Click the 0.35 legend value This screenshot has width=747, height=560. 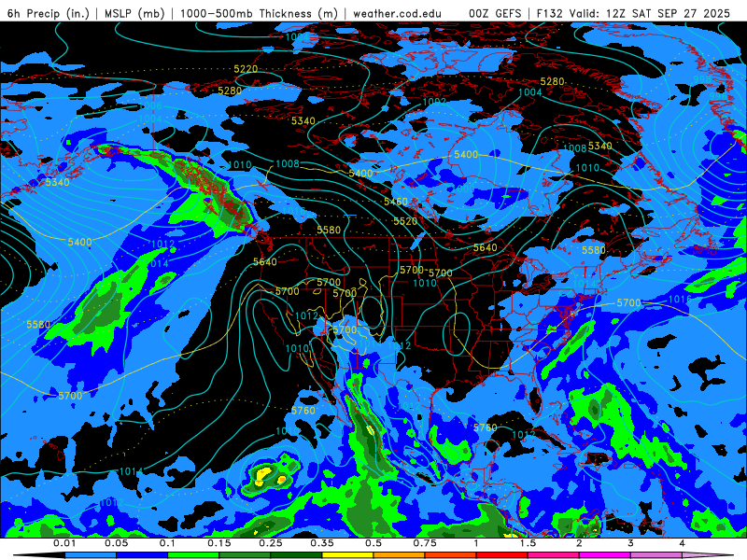[322, 543]
